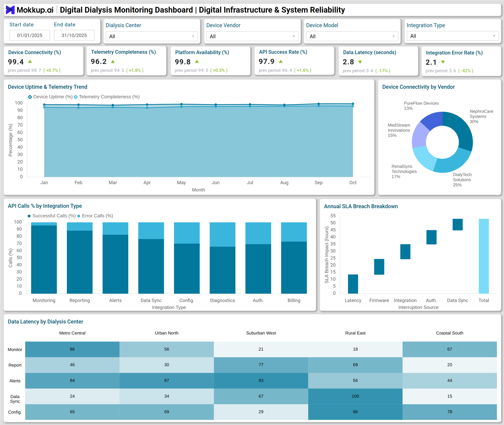Open the Device Vendor dropdown
504x425 pixels.
[x=252, y=36]
